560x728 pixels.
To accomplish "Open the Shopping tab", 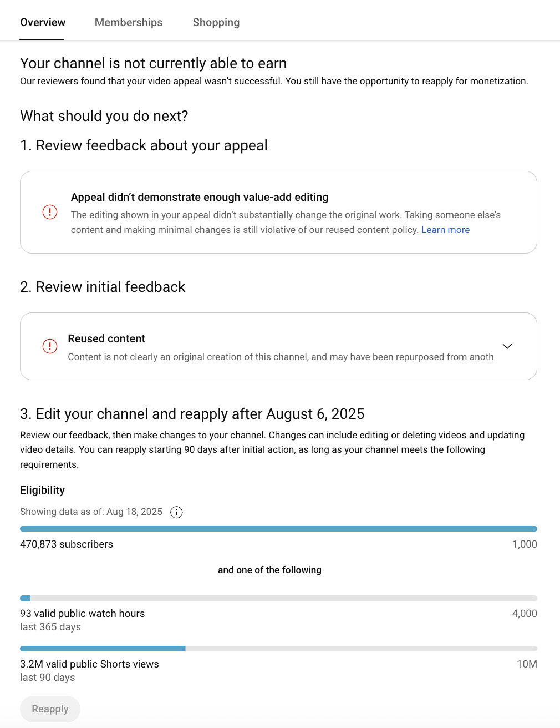I will (x=216, y=22).
